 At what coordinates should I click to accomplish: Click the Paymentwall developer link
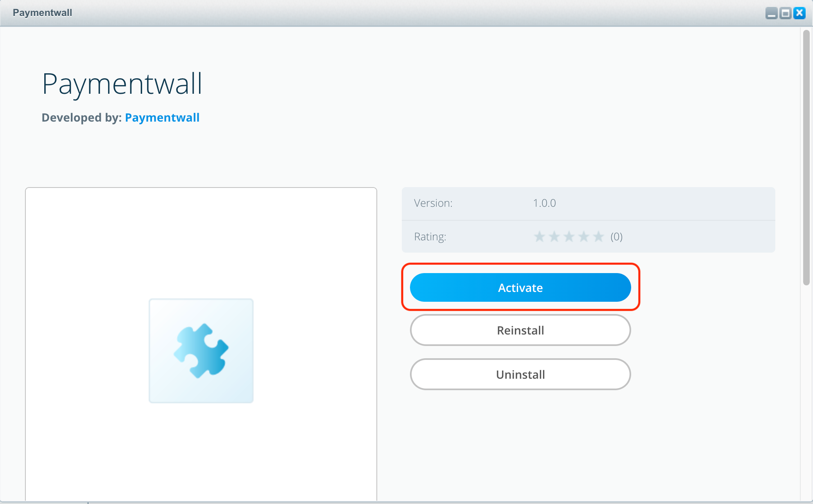pos(162,118)
